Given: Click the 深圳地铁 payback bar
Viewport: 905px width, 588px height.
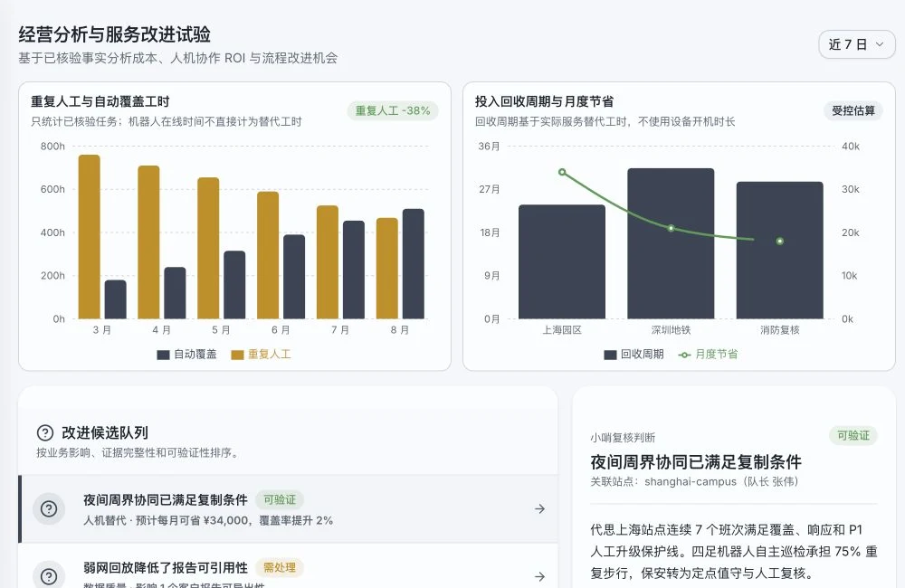Looking at the screenshot, I should point(671,243).
